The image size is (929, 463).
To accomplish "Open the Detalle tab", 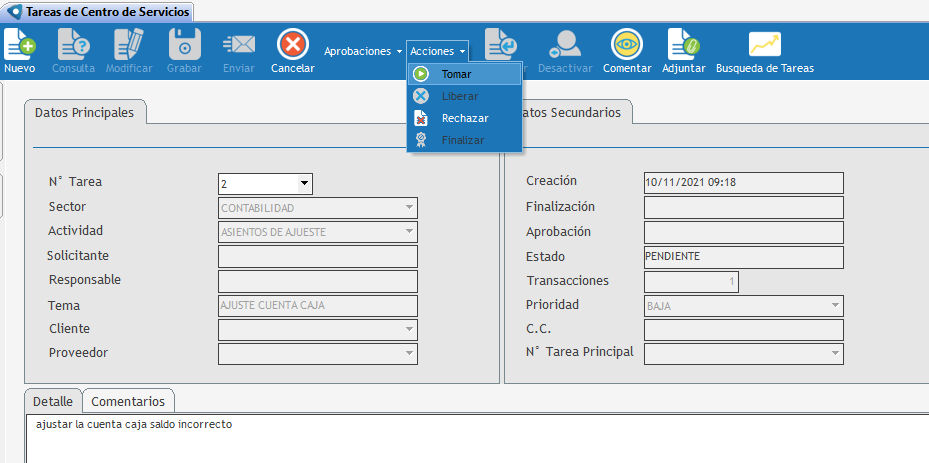I will (x=53, y=401).
